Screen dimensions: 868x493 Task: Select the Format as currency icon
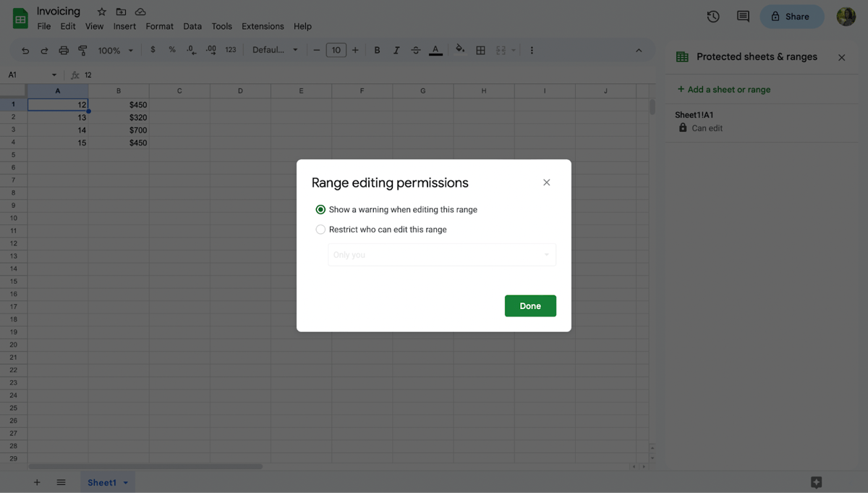pyautogui.click(x=152, y=49)
